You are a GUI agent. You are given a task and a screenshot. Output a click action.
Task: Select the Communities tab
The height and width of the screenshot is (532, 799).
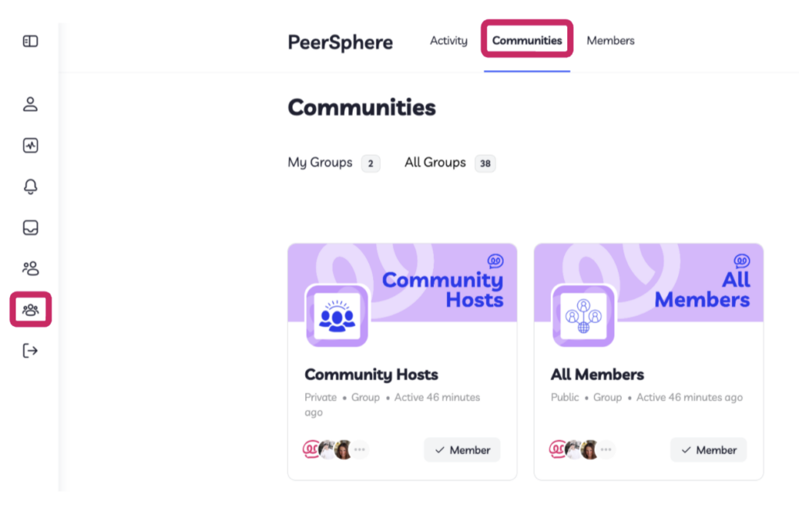(527, 41)
